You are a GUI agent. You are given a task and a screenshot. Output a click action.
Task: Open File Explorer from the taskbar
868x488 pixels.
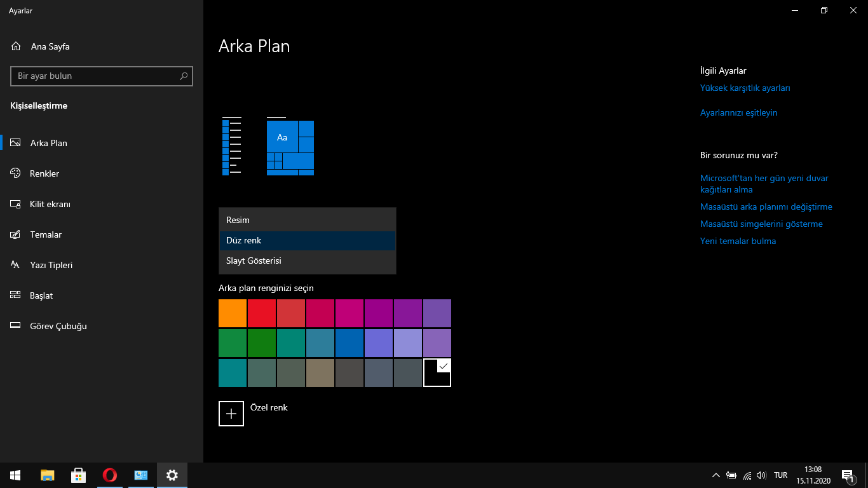(48, 475)
